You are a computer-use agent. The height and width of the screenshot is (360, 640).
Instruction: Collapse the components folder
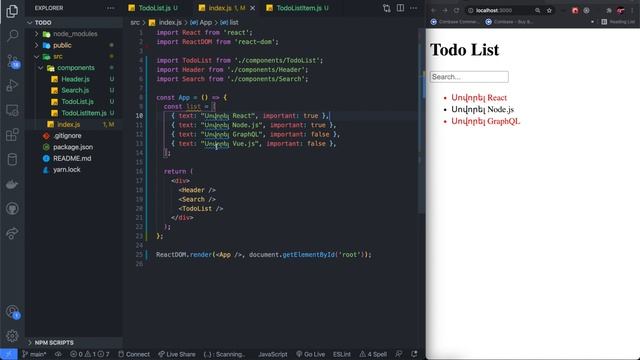(x=40, y=68)
